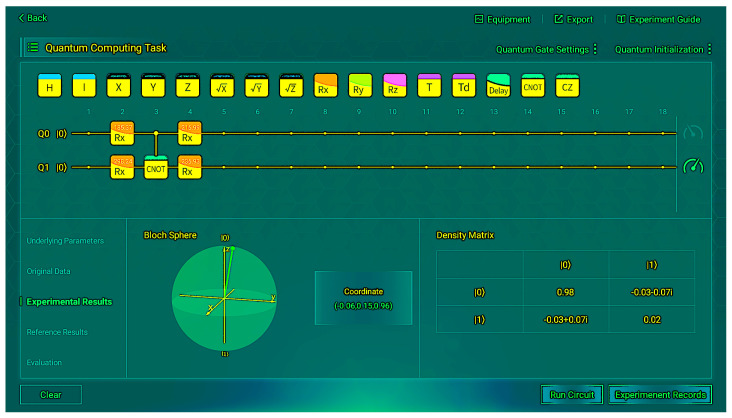The image size is (732, 418).
Task: Open the Experiment Guide
Action: [658, 19]
